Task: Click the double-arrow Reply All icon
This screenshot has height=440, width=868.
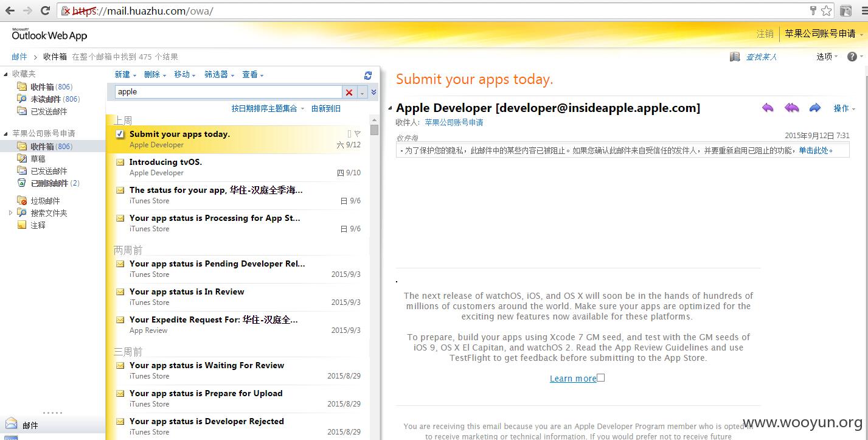Action: pyautogui.click(x=791, y=108)
